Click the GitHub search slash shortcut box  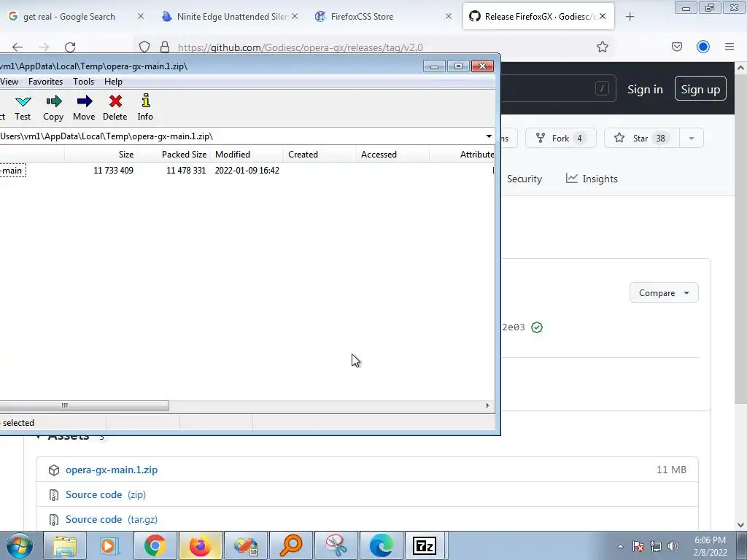[x=602, y=88]
